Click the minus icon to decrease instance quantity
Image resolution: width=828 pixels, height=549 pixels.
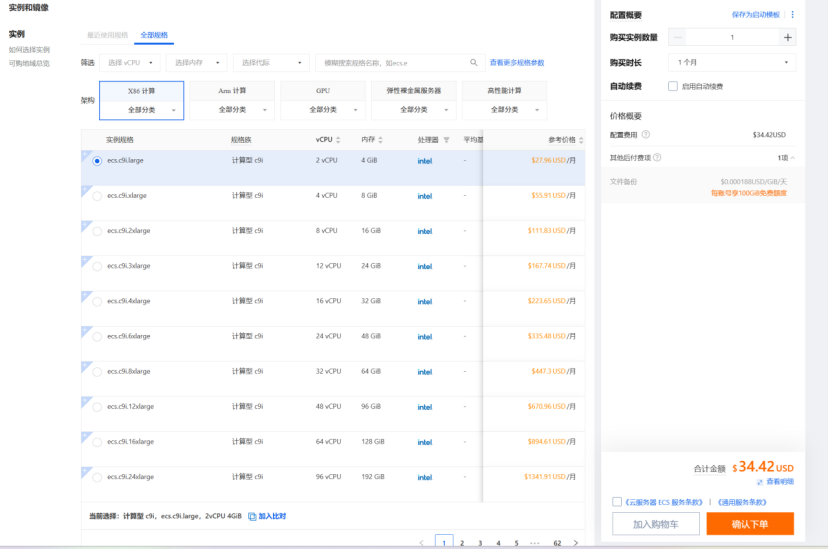680,37
